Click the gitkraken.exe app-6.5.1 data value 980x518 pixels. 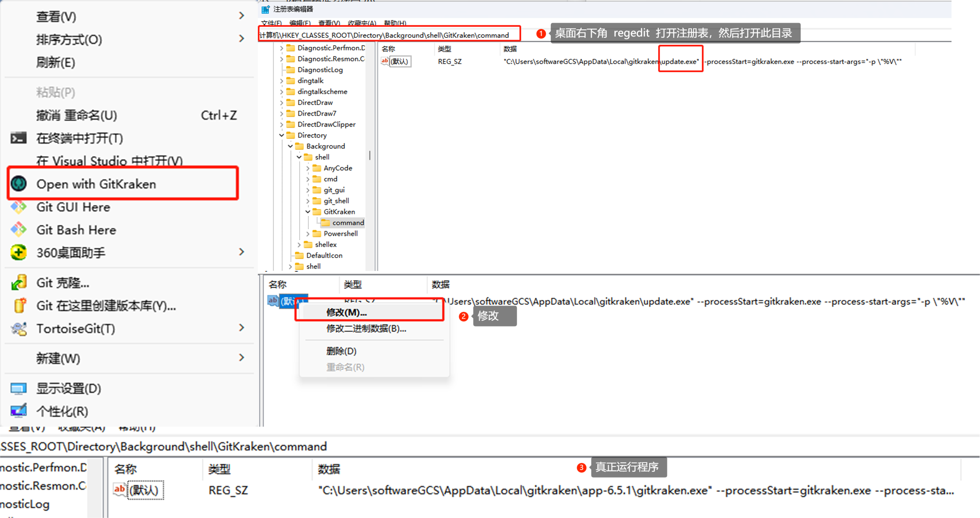click(x=636, y=490)
